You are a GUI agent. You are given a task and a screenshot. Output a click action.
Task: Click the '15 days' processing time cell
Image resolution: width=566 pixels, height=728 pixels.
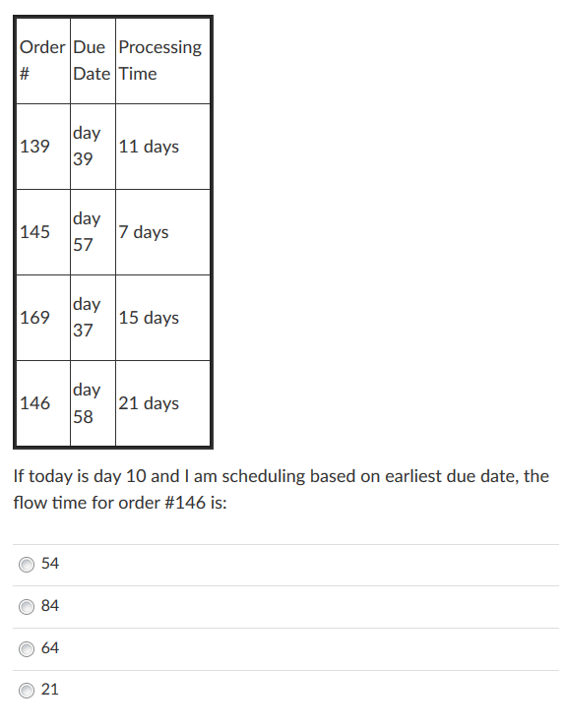[x=162, y=318]
